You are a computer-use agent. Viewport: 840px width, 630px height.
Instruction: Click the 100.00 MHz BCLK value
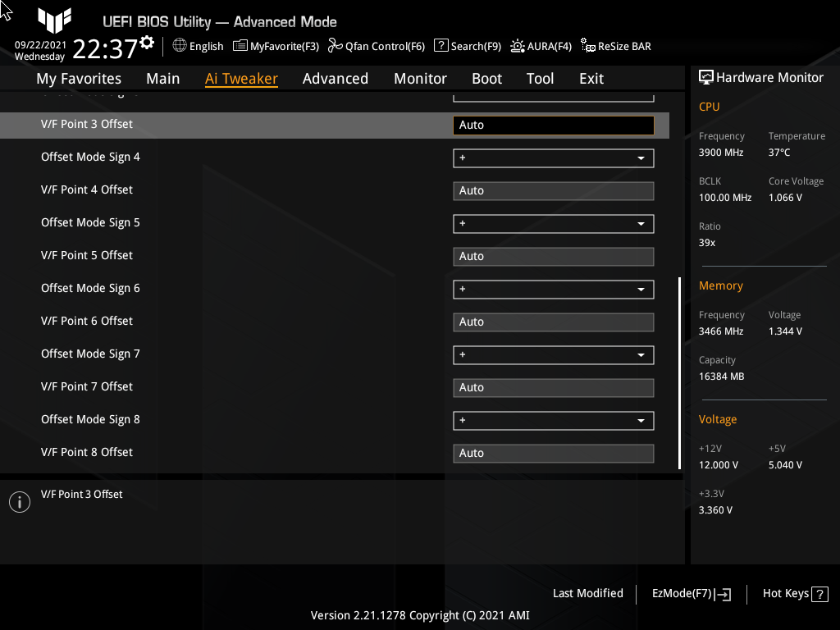725,198
